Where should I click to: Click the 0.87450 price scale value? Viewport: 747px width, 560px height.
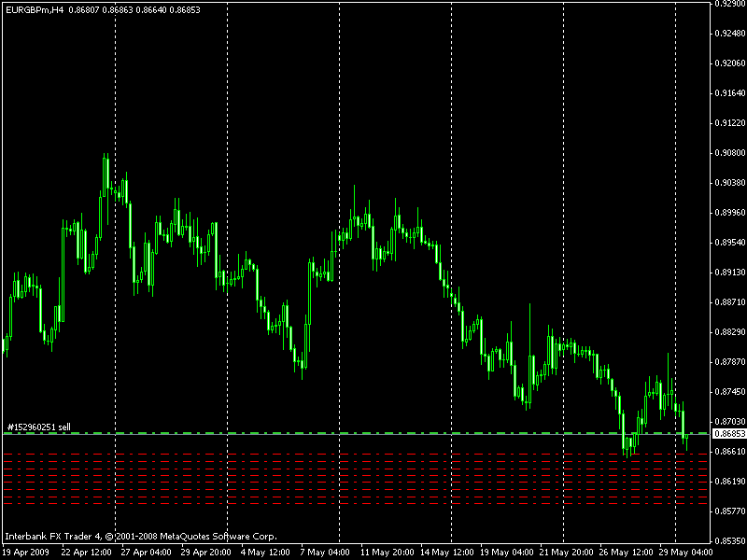point(727,392)
